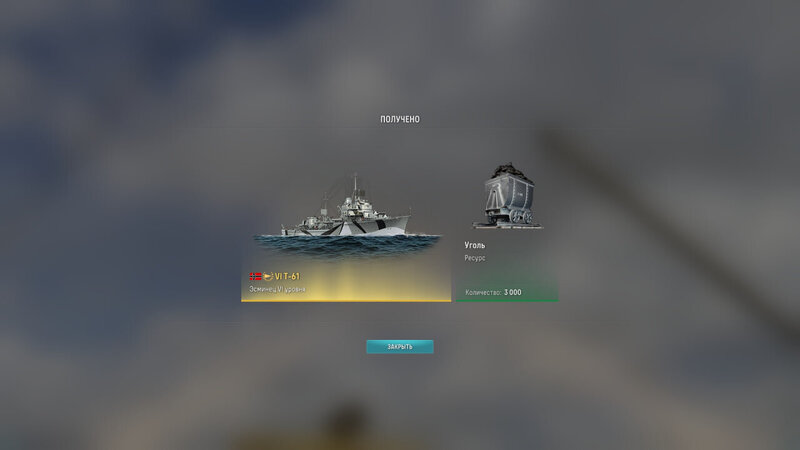Click the green bar under coal card
This screenshot has width=800, height=450.
(507, 301)
